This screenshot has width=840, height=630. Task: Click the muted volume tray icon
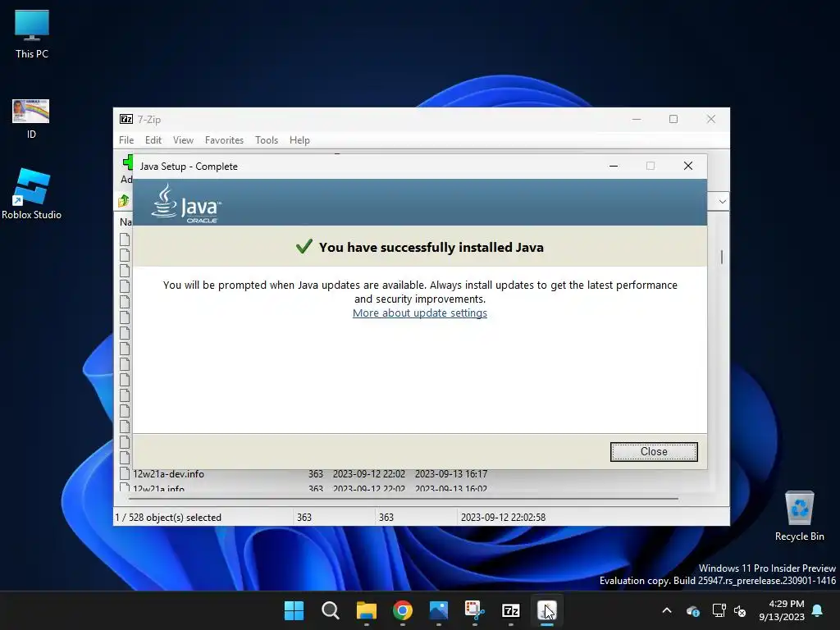pos(740,610)
